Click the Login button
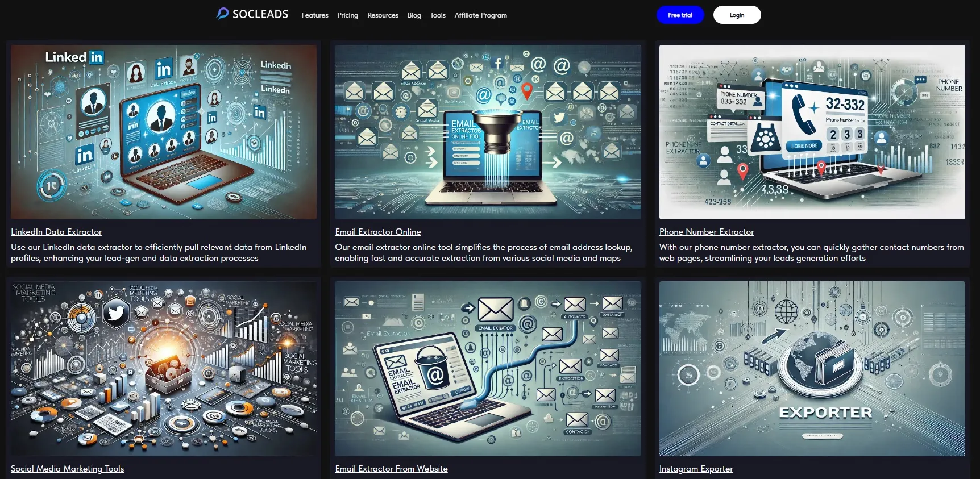980x479 pixels. (737, 15)
